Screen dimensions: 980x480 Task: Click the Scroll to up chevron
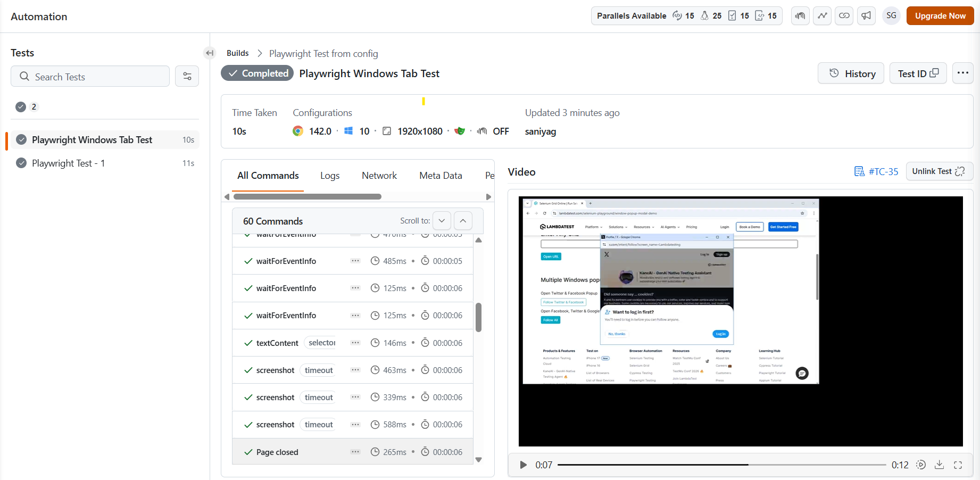pos(462,220)
